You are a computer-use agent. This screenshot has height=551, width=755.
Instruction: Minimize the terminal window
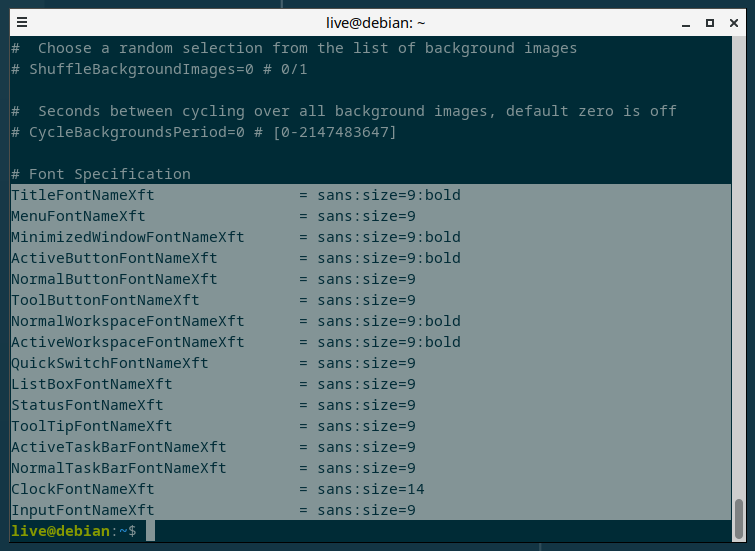(686, 23)
